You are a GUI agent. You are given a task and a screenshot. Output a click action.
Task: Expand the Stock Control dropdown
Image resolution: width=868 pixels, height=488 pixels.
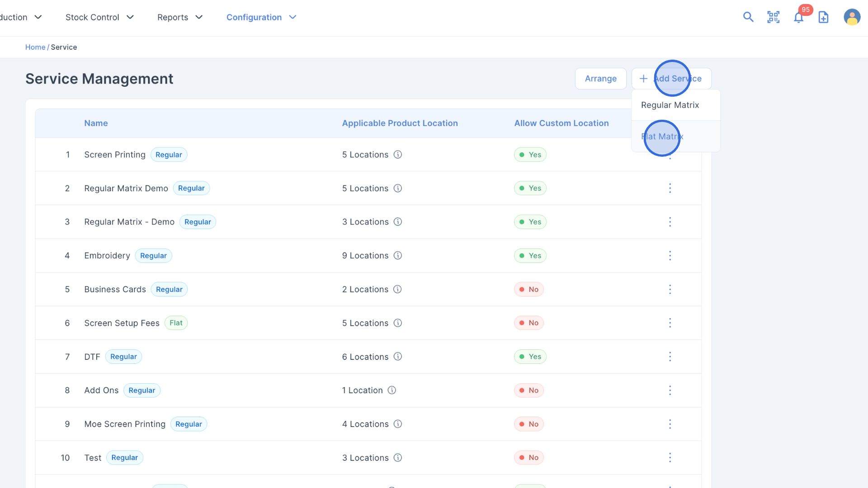[x=99, y=17]
